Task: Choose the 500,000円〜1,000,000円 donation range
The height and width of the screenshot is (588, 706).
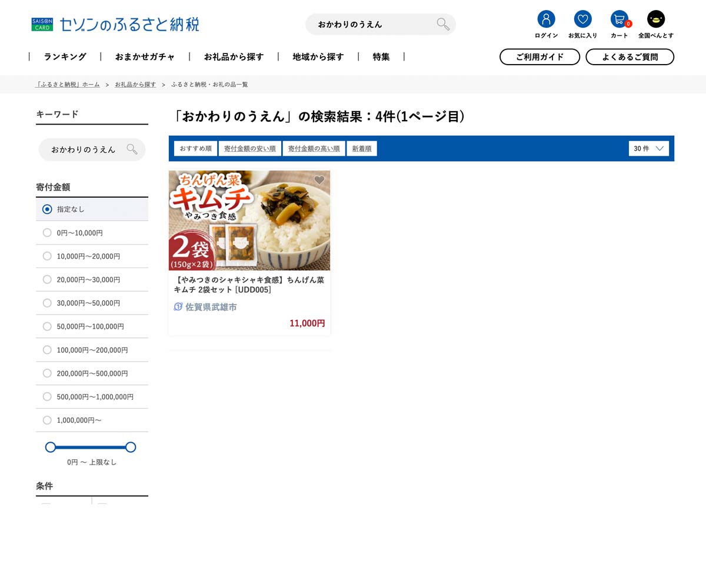Action: pyautogui.click(x=47, y=396)
